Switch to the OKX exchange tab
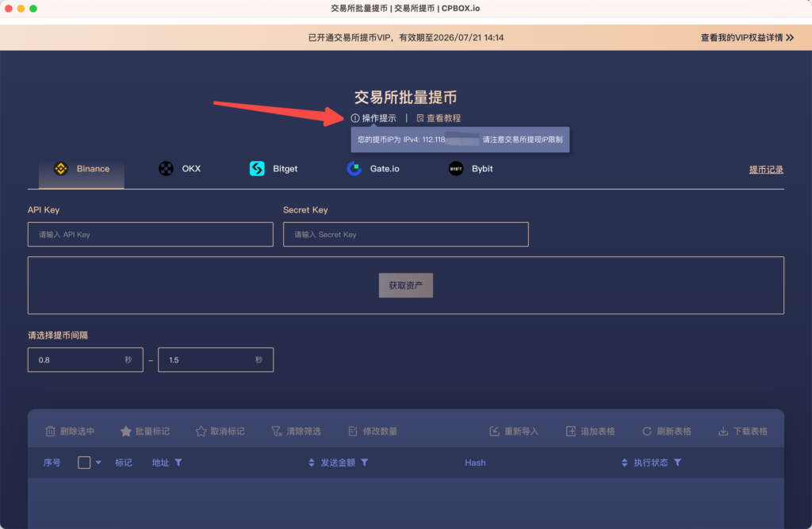812x529 pixels. tap(180, 169)
